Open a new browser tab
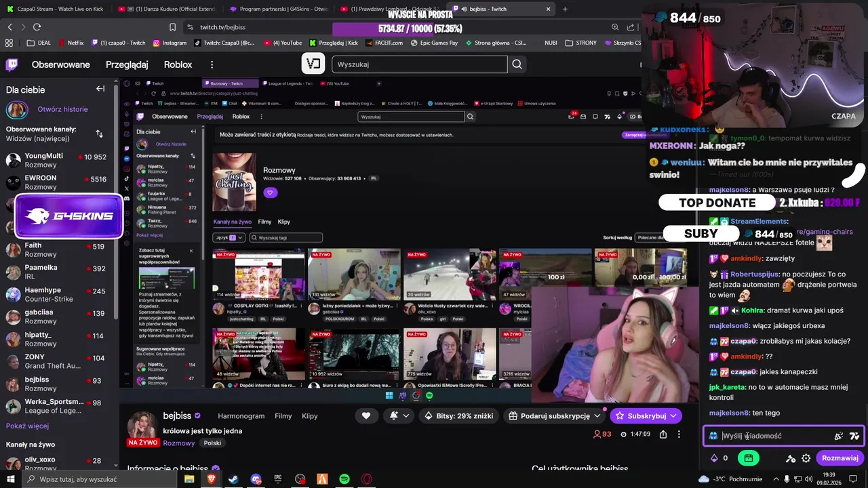868x488 pixels. (565, 9)
